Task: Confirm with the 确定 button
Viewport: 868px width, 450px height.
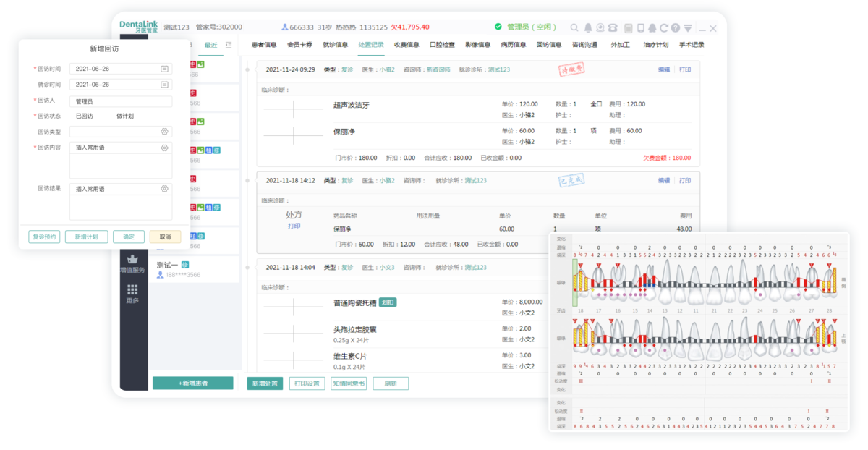Action: click(129, 237)
